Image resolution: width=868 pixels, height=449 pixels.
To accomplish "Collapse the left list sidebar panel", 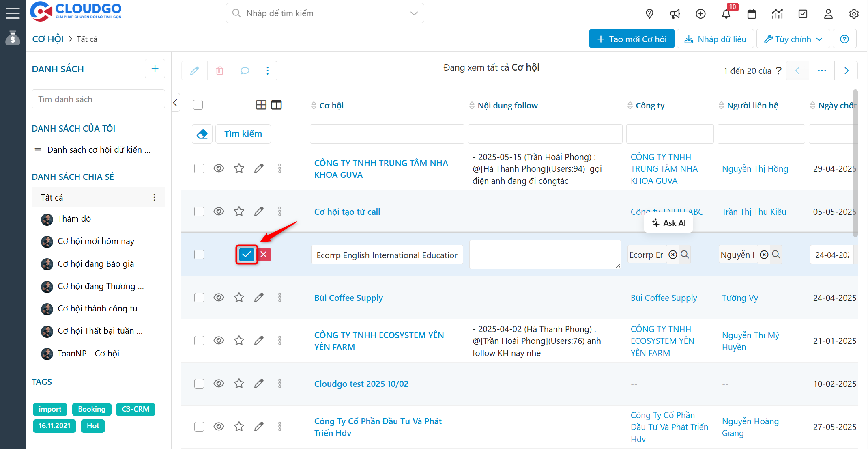I will point(175,103).
